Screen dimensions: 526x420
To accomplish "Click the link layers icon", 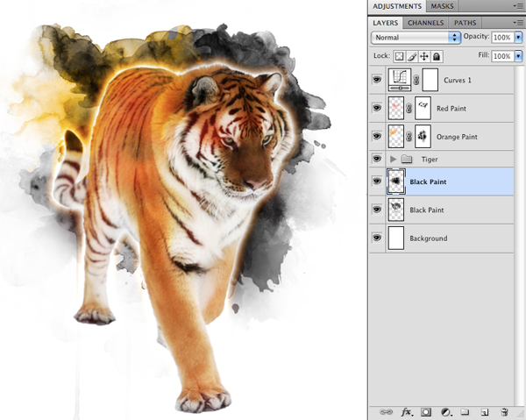I will point(386,411).
